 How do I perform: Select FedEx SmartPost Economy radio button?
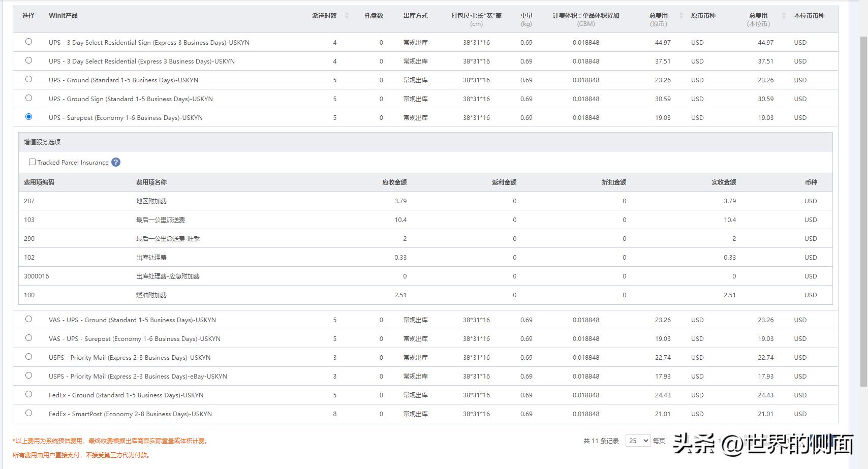point(28,413)
